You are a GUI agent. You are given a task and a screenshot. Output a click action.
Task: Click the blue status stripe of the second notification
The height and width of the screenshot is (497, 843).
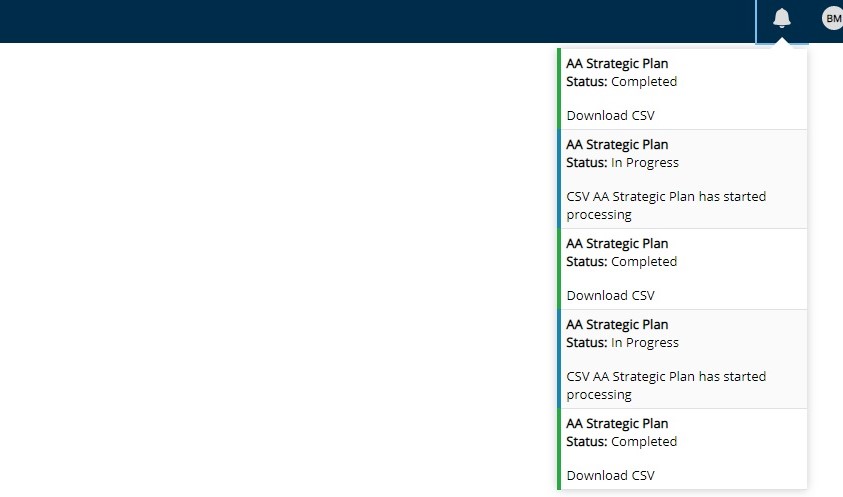(559, 179)
